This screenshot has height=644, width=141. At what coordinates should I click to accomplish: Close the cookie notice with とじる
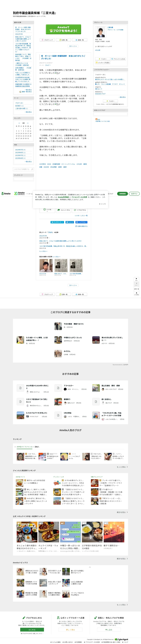102,204
